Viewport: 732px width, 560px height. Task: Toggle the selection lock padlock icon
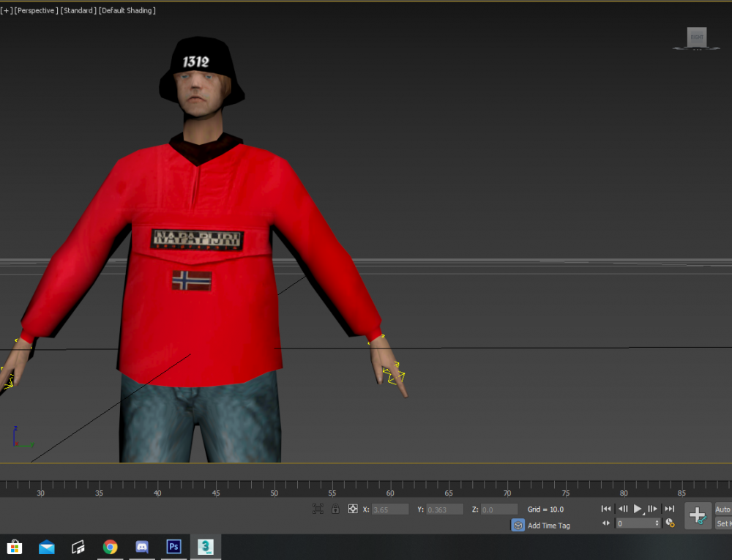336,509
